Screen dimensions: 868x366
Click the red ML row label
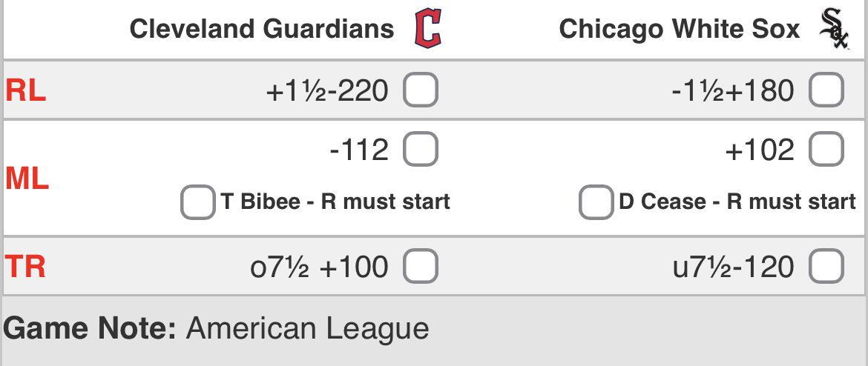click(27, 179)
